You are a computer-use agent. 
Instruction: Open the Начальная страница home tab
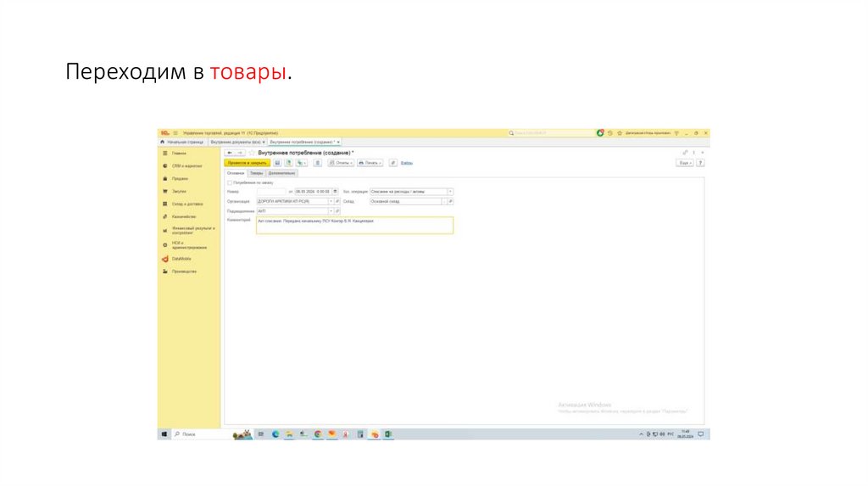(182, 143)
